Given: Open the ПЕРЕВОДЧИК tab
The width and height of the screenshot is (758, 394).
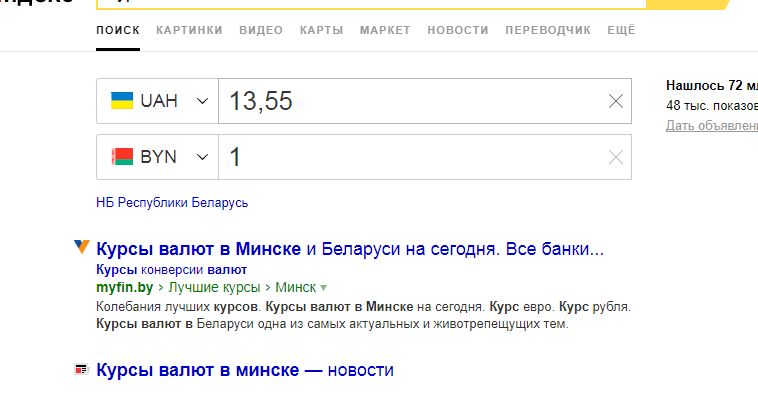Looking at the screenshot, I should (548, 30).
